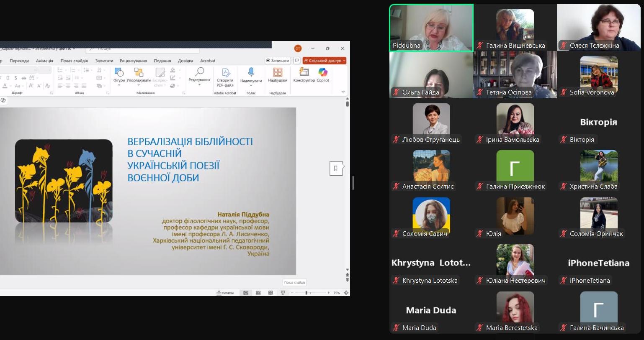Image resolution: width=644 pixels, height=340 pixels.
Task: Click the next-slide double arrow on scrollbar
Action: [347, 279]
